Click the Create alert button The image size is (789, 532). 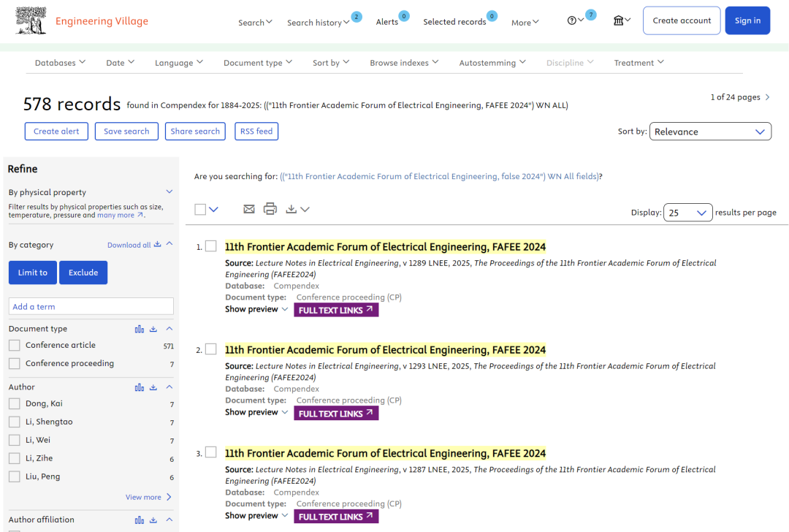click(56, 132)
